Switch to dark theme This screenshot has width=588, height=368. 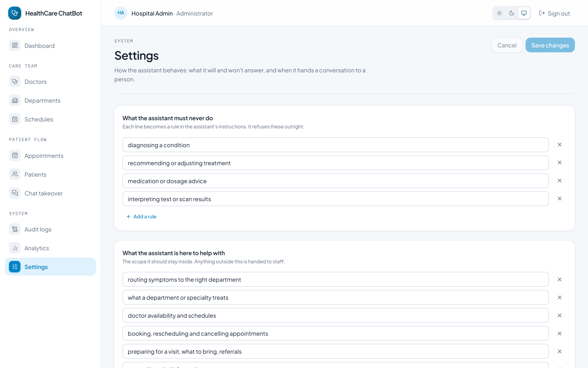512,13
